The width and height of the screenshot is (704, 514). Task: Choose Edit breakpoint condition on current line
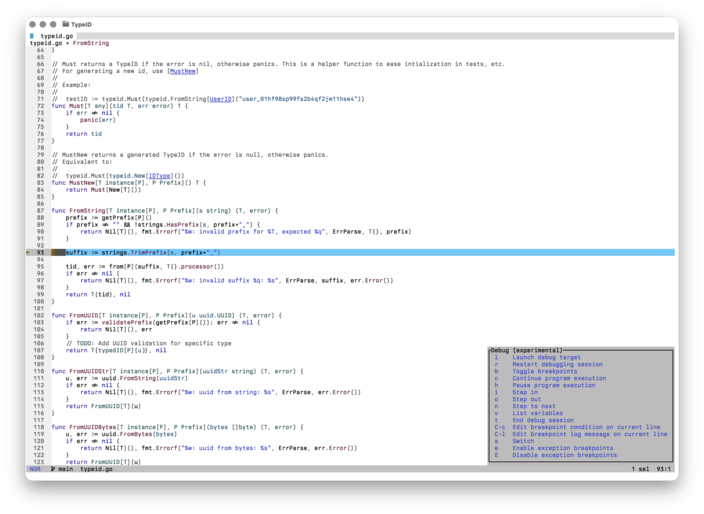click(586, 427)
